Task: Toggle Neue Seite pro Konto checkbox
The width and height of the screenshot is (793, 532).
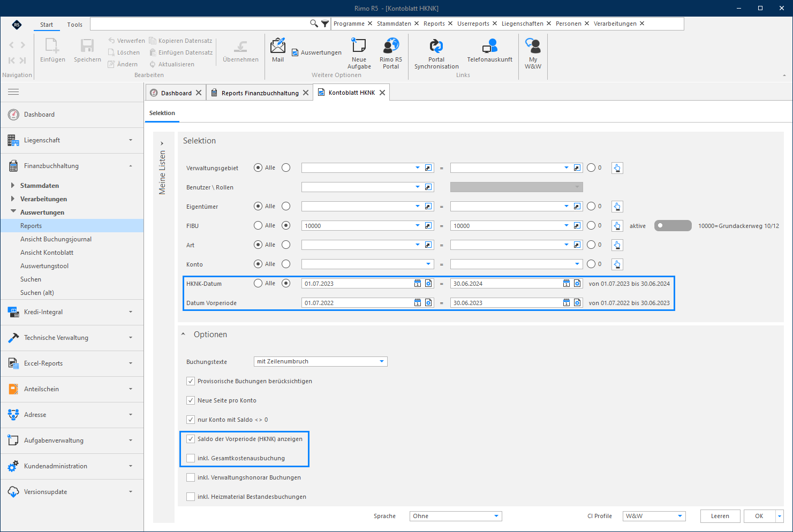Action: [191, 400]
